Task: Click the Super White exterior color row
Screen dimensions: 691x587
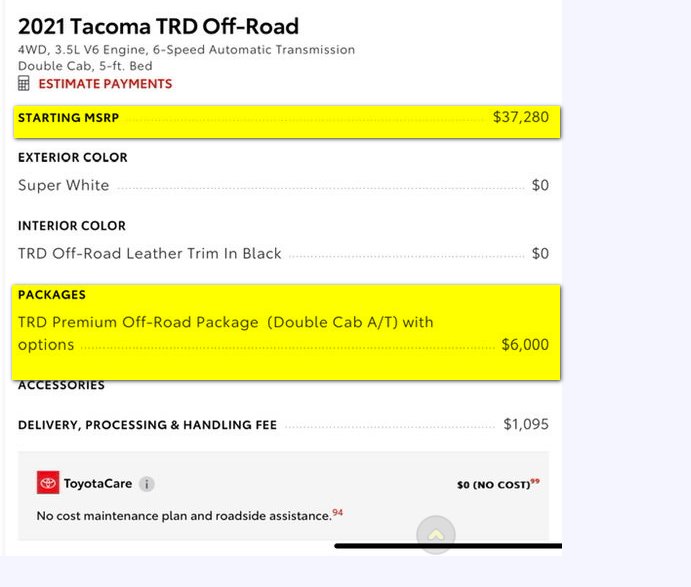Action: tap(283, 186)
